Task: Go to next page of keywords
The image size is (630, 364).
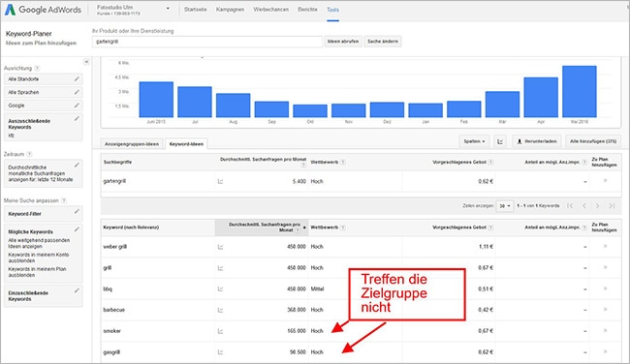Action: coord(597,206)
